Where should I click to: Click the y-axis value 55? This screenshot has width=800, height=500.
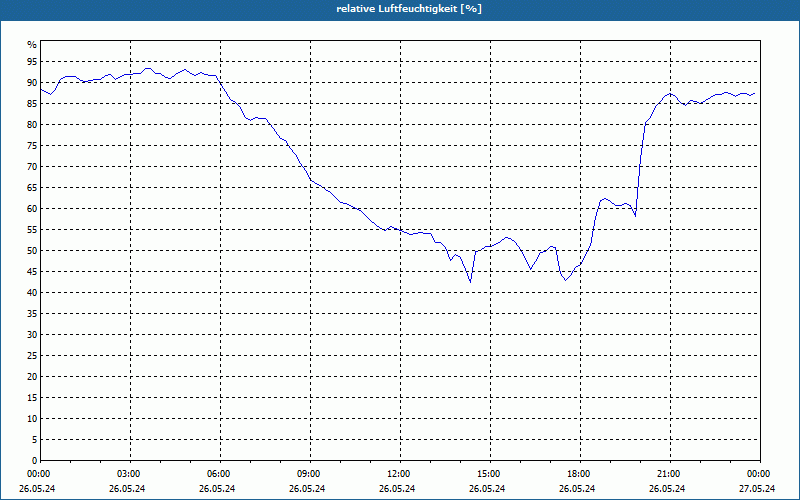(x=32, y=230)
